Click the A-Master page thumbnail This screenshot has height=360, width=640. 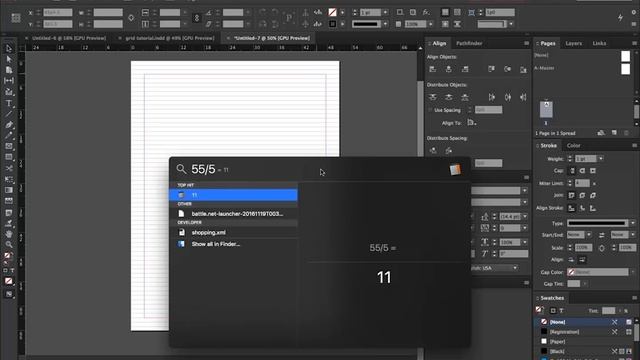click(625, 69)
